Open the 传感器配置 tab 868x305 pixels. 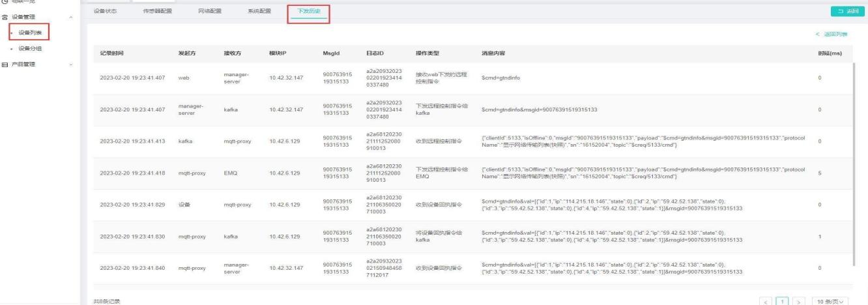tap(148, 12)
